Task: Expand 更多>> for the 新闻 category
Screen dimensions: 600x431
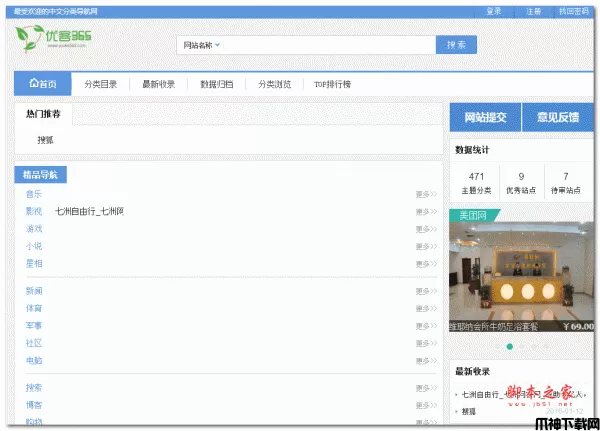Action: 427,290
